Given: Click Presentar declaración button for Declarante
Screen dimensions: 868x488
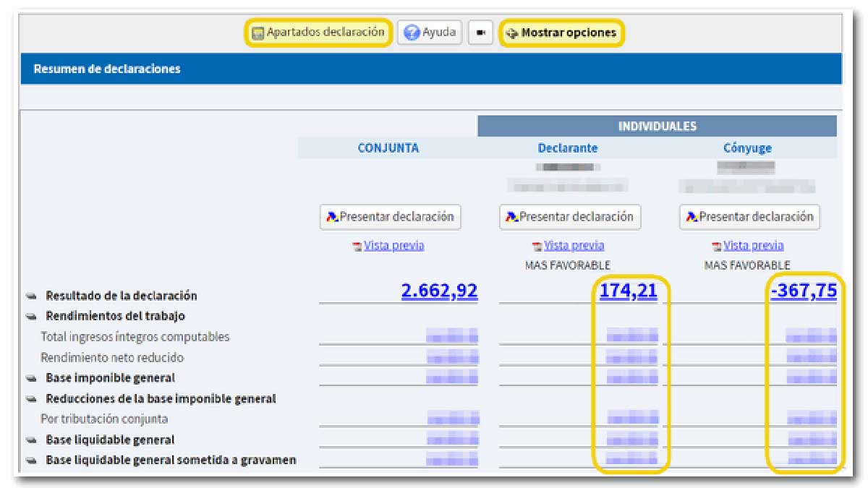Looking at the screenshot, I should (568, 217).
